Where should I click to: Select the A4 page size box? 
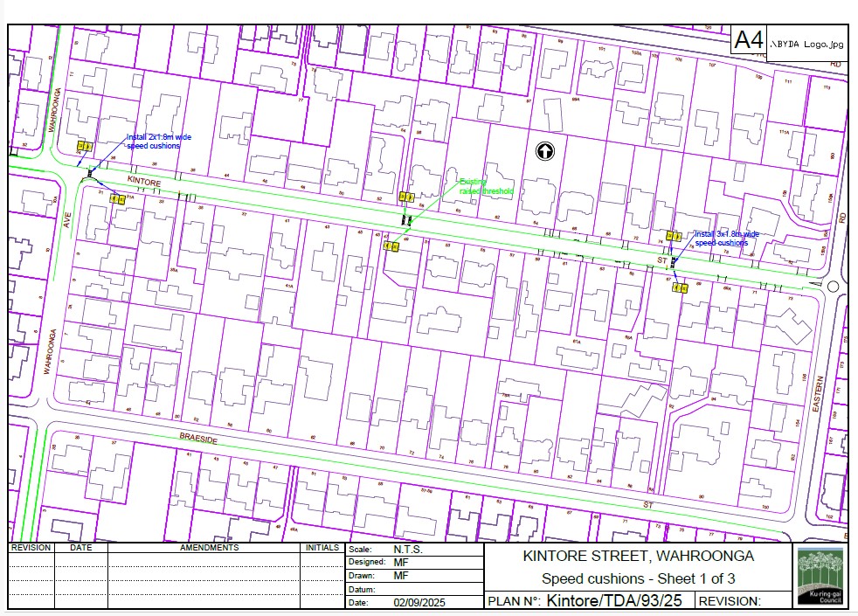point(748,40)
